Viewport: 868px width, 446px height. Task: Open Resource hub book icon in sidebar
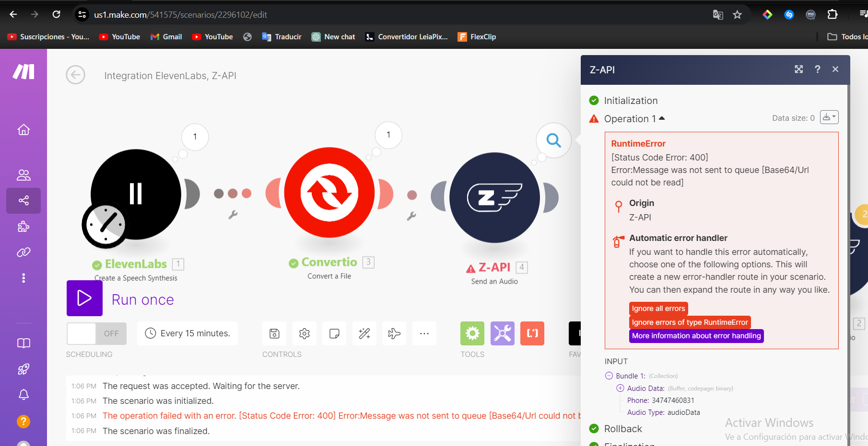click(23, 343)
